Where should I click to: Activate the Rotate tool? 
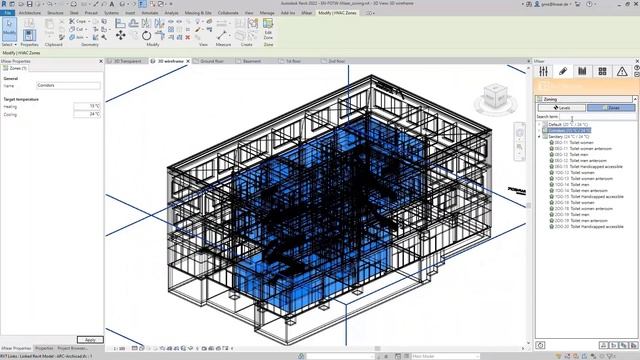coord(147,36)
